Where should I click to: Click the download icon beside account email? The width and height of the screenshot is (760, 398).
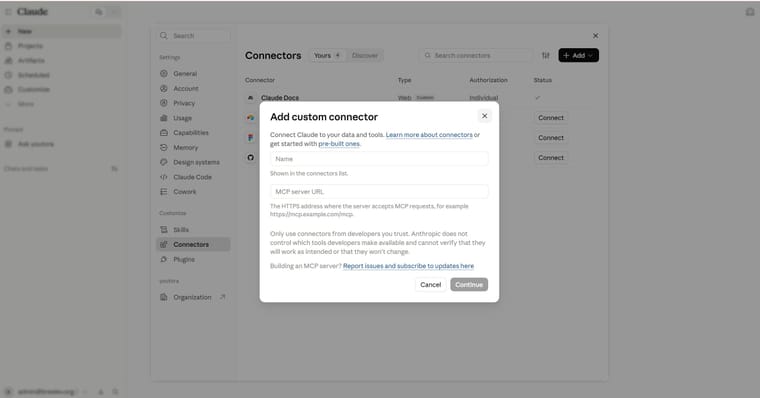point(101,392)
